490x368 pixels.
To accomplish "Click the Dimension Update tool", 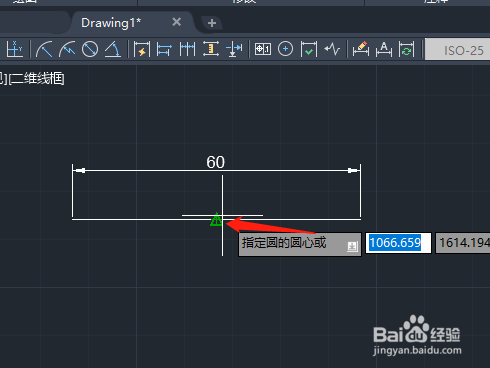I will click(407, 49).
